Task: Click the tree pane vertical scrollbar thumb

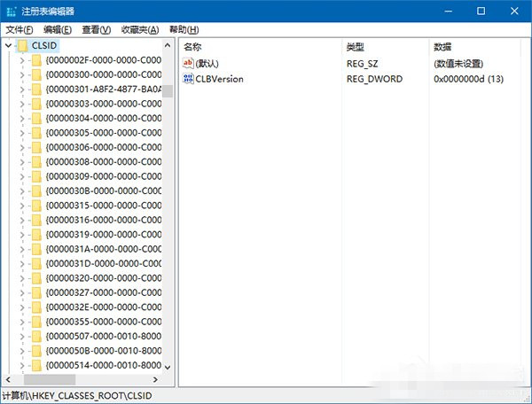Action: pyautogui.click(x=168, y=91)
